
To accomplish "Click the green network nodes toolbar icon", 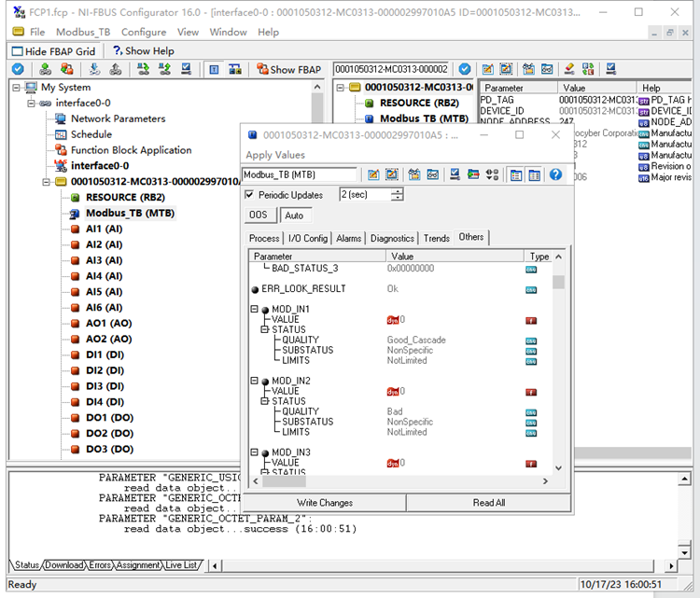I will coord(45,69).
